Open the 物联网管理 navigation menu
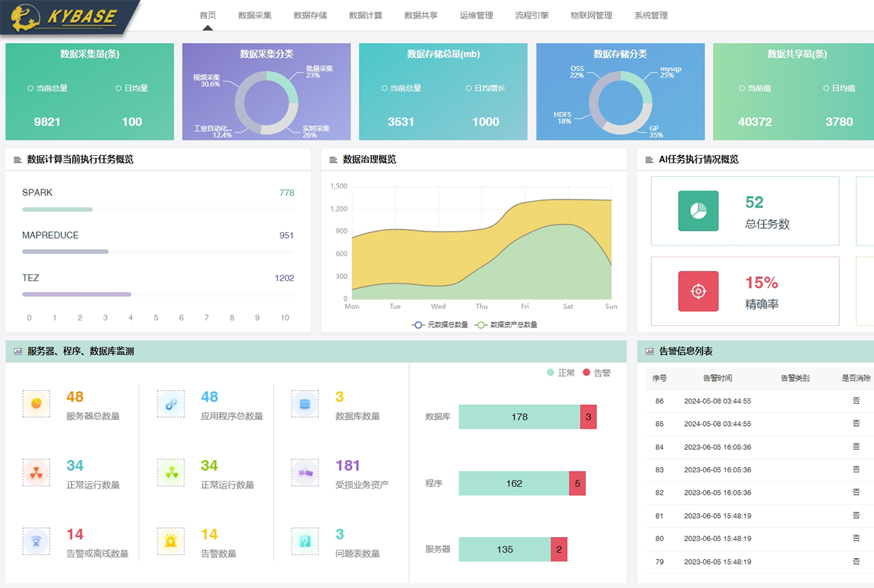Viewport: 874px width, 588px height. point(591,15)
